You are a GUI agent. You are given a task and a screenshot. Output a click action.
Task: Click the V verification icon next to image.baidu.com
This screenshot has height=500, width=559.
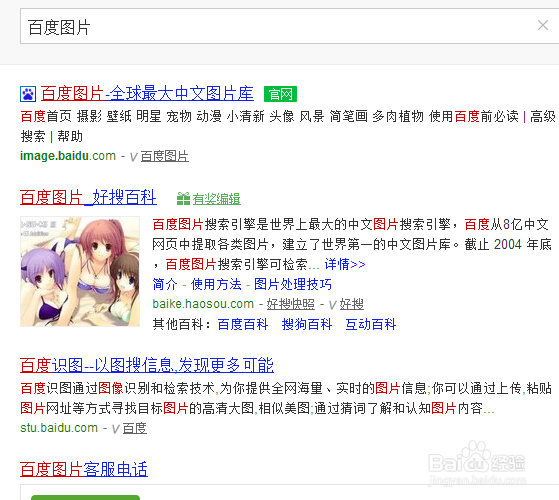133,157
